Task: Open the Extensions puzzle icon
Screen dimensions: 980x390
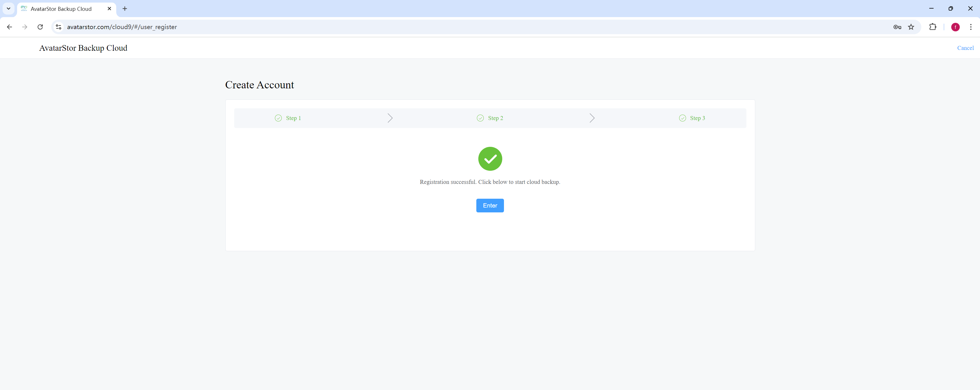Action: (932, 27)
